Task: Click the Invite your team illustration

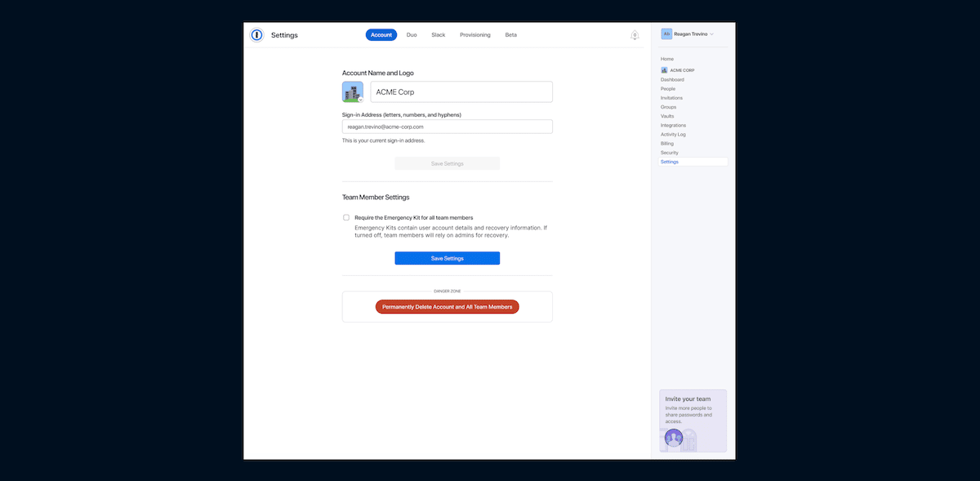Action: [x=679, y=439]
